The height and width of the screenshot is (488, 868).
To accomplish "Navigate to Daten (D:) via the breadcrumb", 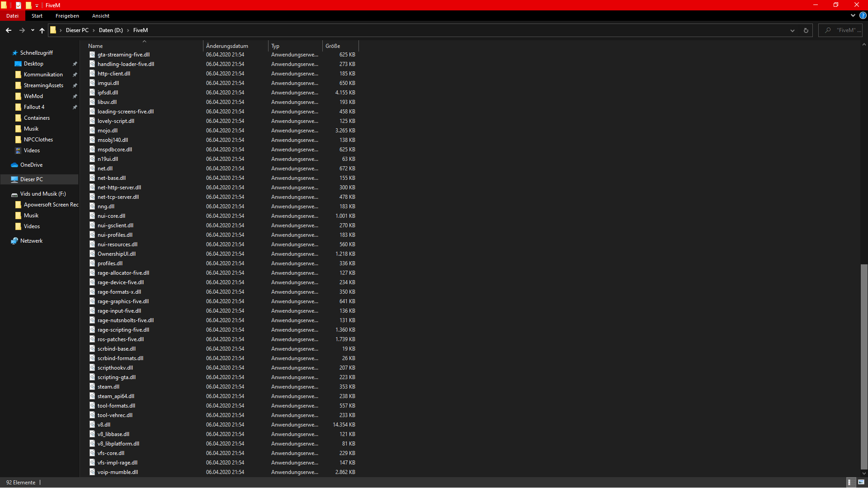I will [111, 30].
